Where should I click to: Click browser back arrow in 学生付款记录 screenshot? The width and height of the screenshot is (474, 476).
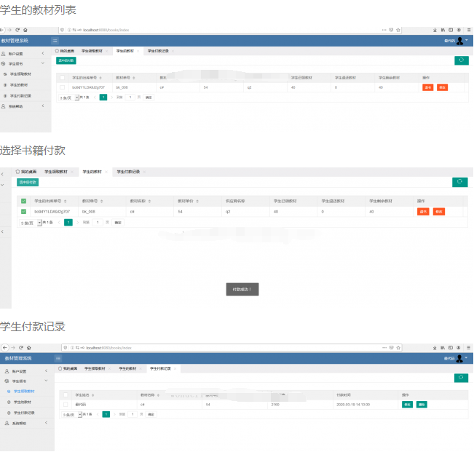[4, 348]
